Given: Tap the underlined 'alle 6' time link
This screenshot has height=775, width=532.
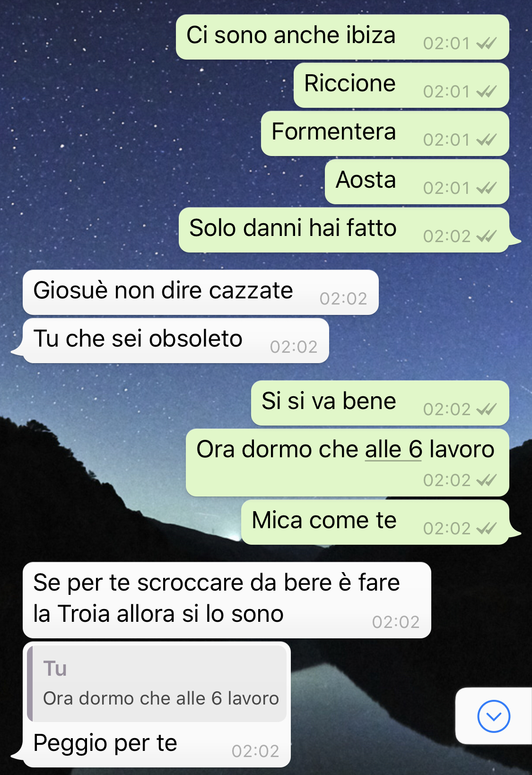Looking at the screenshot, I should pos(393,449).
